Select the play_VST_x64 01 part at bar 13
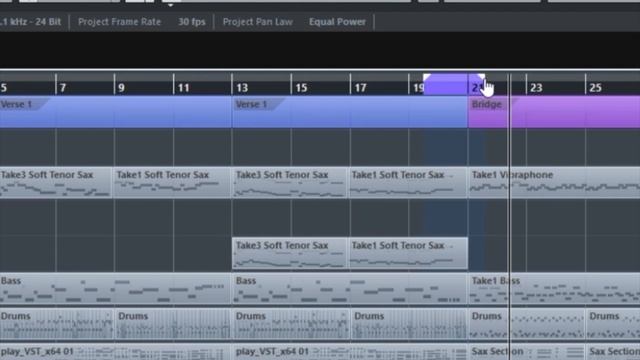The height and width of the screenshot is (360, 640). coord(350,352)
